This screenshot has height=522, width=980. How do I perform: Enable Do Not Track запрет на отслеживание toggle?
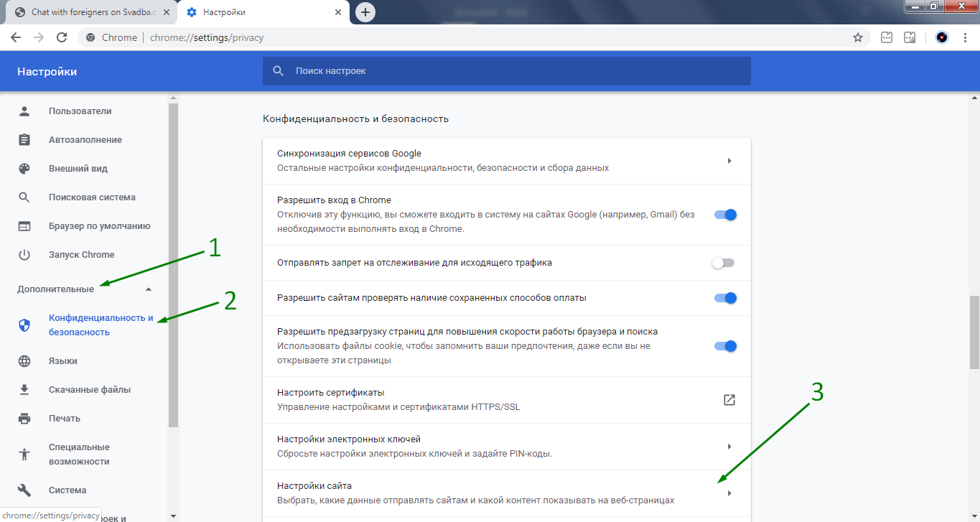pyautogui.click(x=723, y=263)
